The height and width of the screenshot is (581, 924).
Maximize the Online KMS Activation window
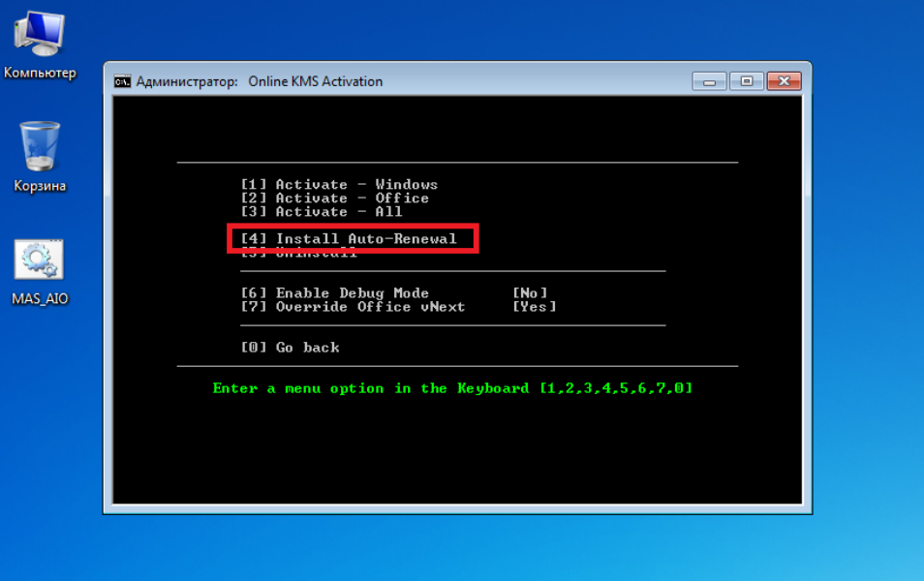point(746,81)
